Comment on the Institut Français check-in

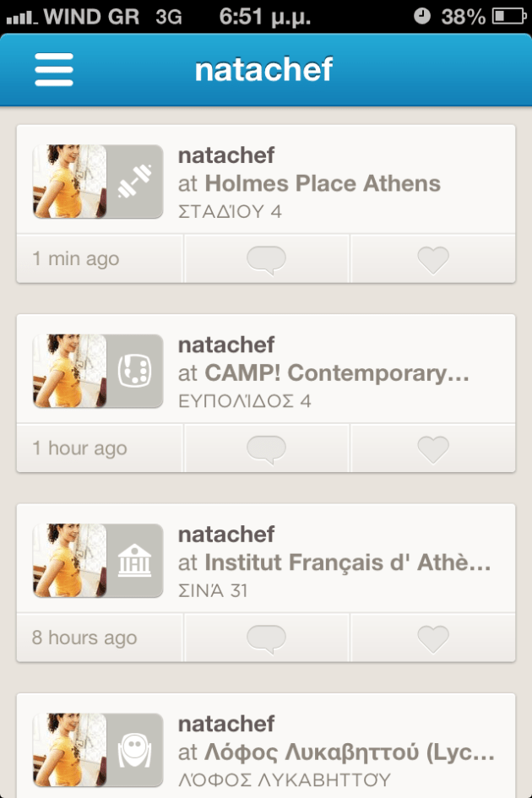click(266, 638)
